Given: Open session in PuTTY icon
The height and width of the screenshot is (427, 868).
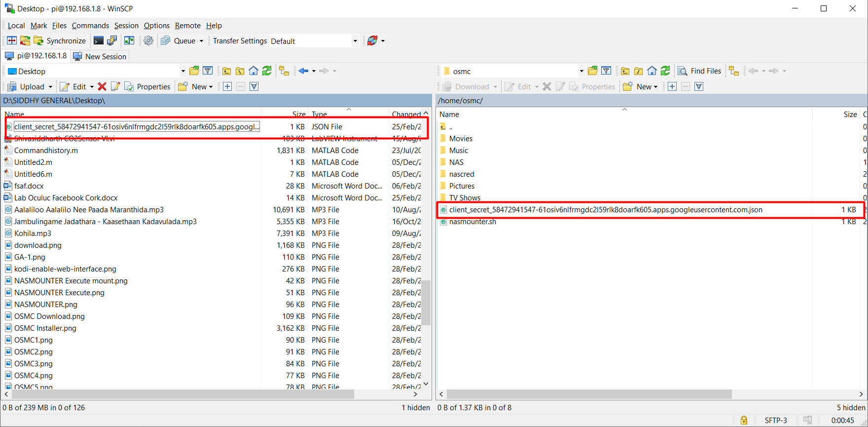Looking at the screenshot, I should (x=112, y=40).
